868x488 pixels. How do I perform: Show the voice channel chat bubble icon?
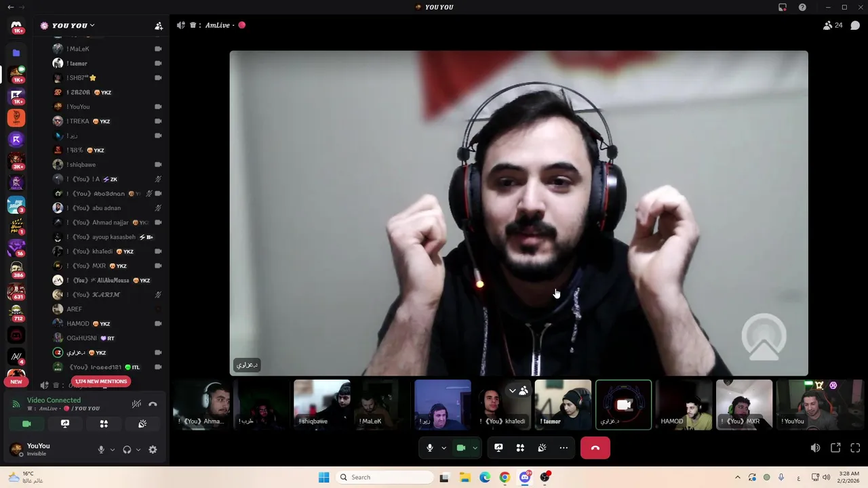pos(855,25)
